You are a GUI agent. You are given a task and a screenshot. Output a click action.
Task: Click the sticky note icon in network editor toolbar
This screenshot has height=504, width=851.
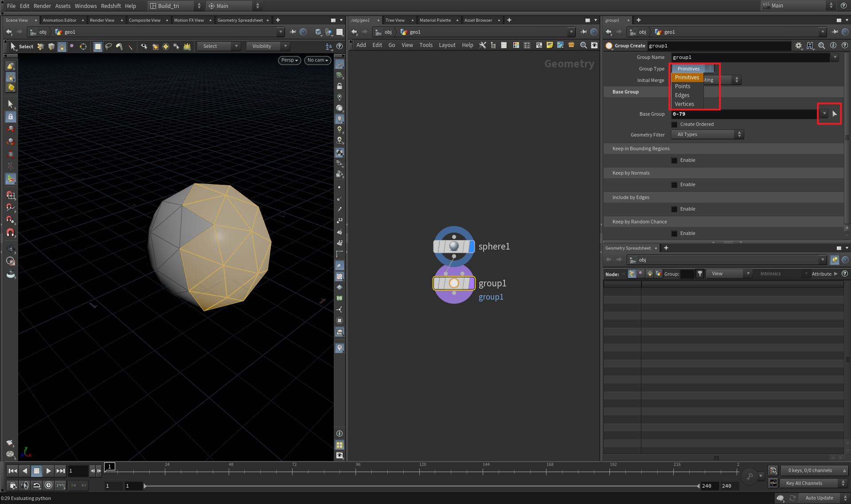[550, 45]
